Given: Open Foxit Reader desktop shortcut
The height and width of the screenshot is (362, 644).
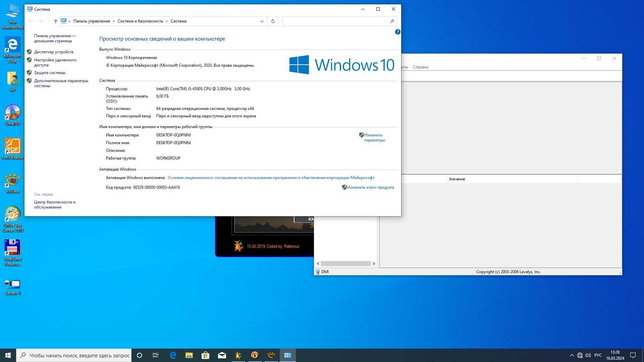Looking at the screenshot, I should 12,149.
